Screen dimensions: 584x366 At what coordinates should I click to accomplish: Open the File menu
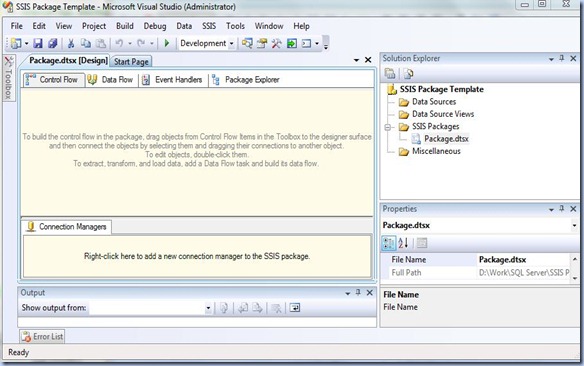[x=16, y=26]
